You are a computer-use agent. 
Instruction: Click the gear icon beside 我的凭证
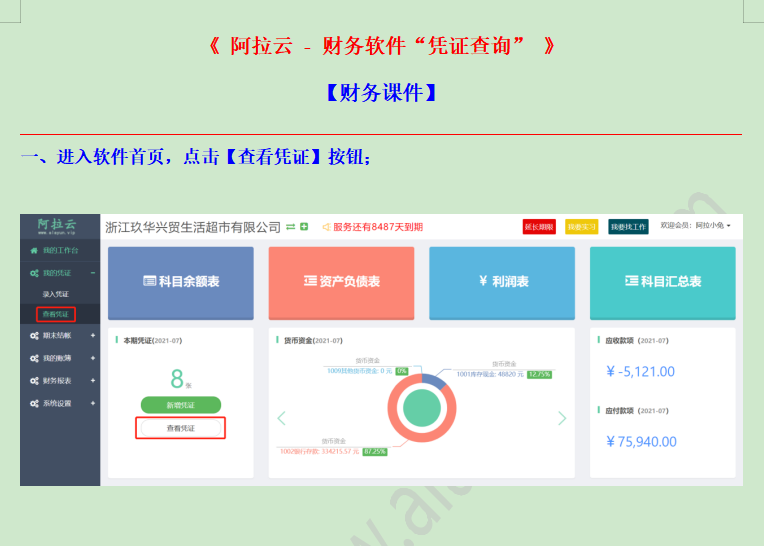(34, 273)
